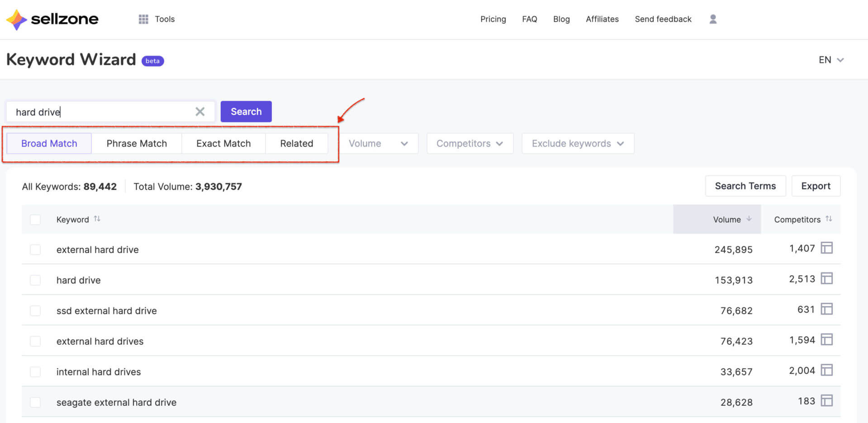
Task: Check the seagate external hard drive row
Action: [35, 402]
